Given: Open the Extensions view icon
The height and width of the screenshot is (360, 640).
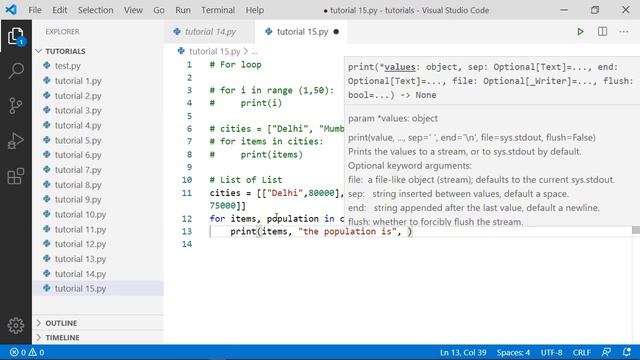Looking at the screenshot, I should click(16, 176).
